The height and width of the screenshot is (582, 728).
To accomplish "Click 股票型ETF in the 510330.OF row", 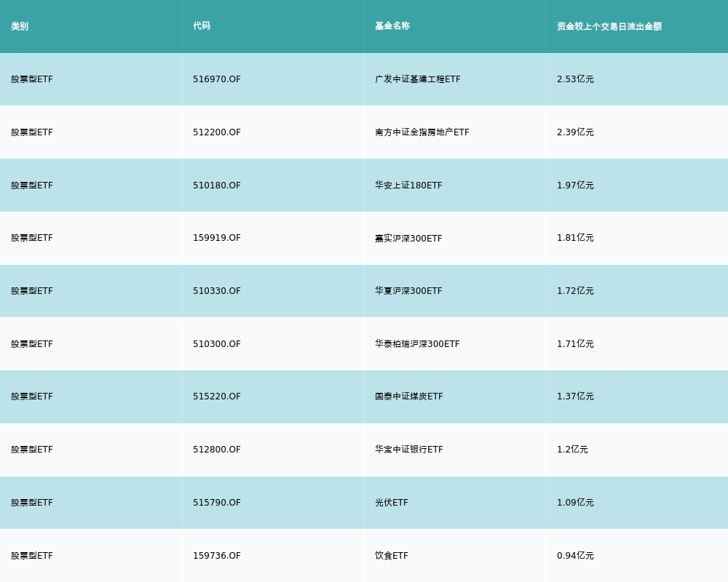I will (32, 291).
